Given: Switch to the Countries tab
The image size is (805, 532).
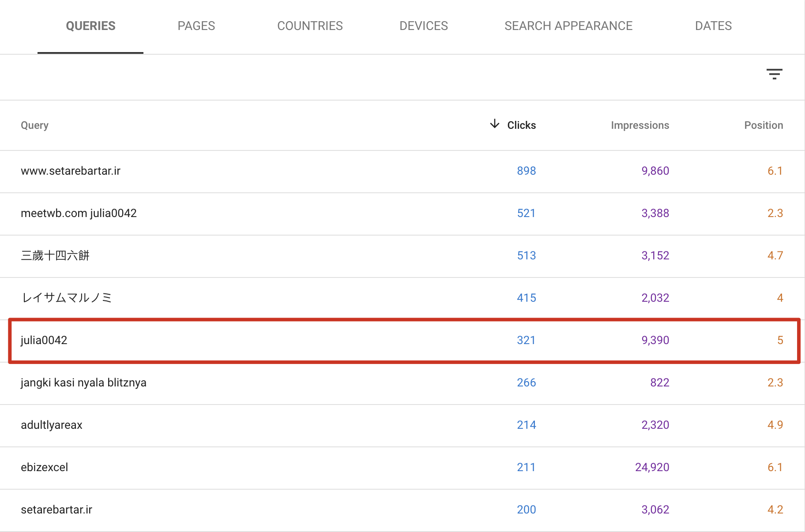Looking at the screenshot, I should pos(310,26).
